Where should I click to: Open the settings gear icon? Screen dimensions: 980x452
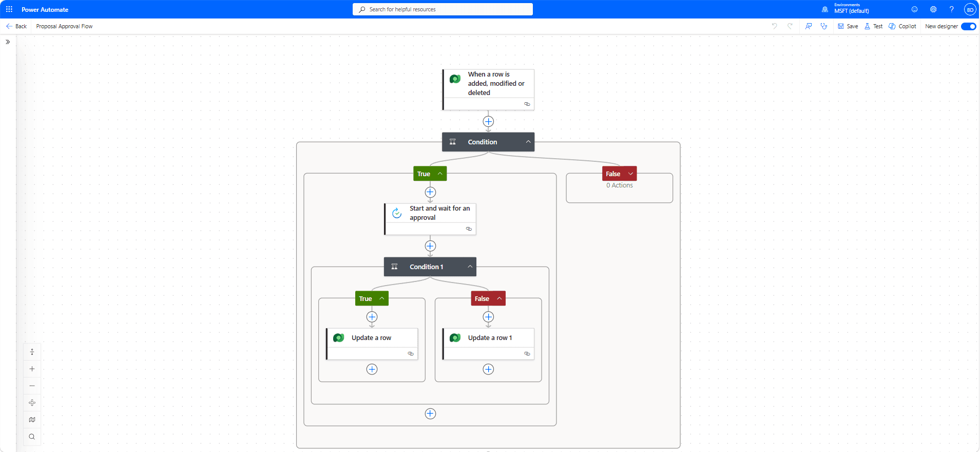(x=933, y=9)
